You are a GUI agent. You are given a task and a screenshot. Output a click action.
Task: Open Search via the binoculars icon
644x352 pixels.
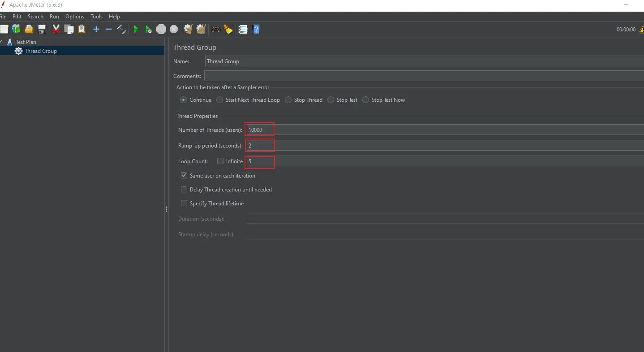coord(216,30)
